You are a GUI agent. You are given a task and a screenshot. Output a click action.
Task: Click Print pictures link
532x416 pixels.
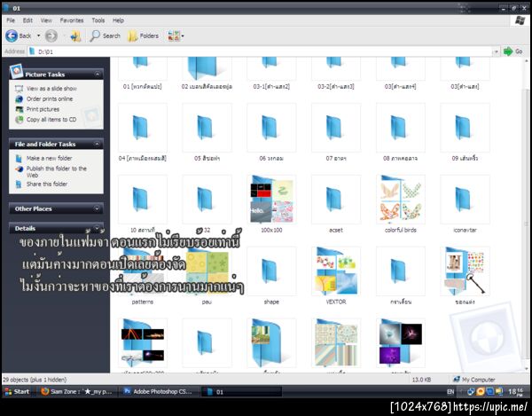tap(43, 109)
